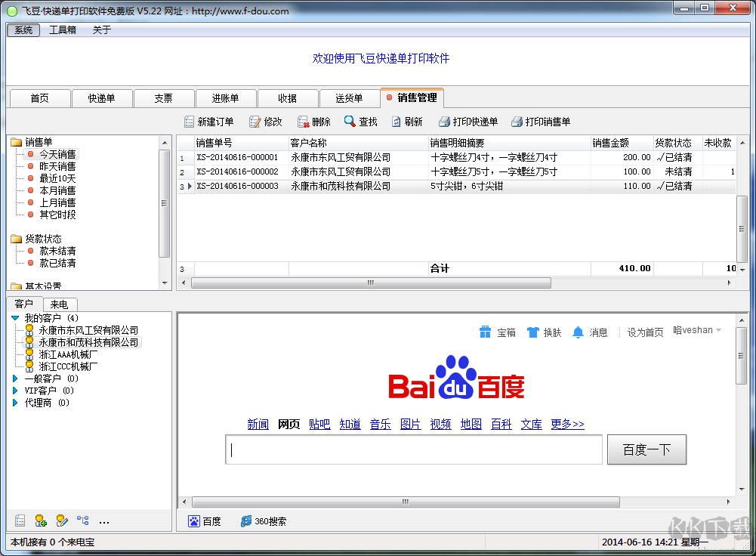The height and width of the screenshot is (556, 756).
Task: Open the 工具箱 menu
Action: coord(63,30)
